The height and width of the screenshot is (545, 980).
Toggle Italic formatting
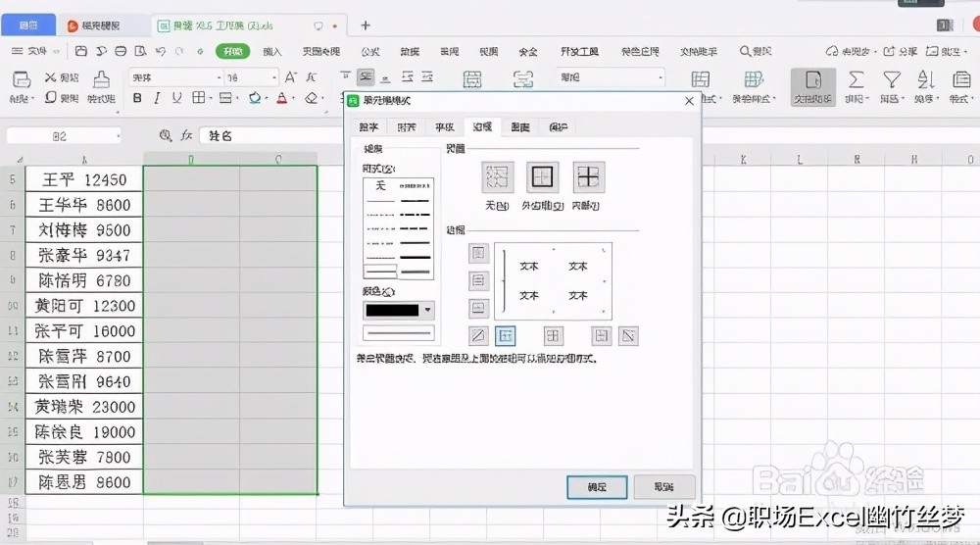157,97
